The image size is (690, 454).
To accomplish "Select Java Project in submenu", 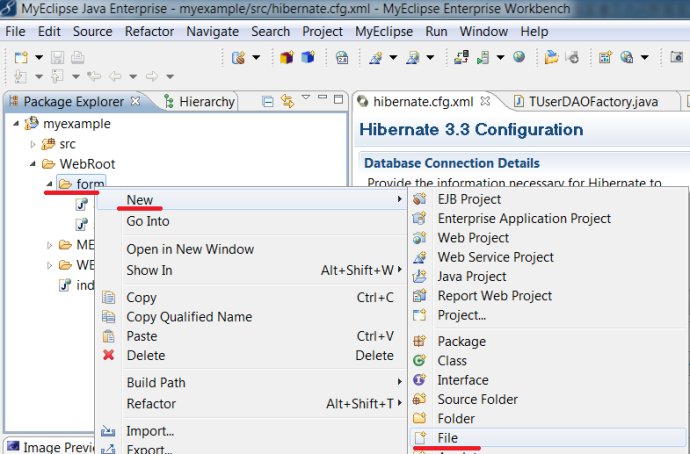I will (548, 277).
